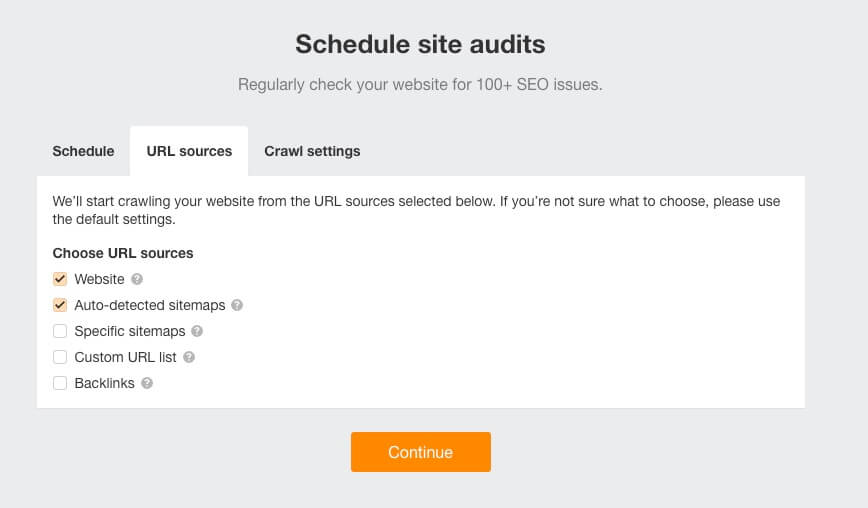Open the Backlinks help question mark icon
This screenshot has height=508, width=868.
coord(147,383)
